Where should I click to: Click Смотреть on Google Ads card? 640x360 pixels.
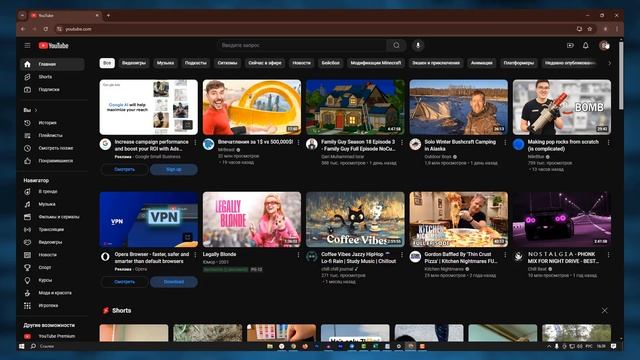point(124,169)
